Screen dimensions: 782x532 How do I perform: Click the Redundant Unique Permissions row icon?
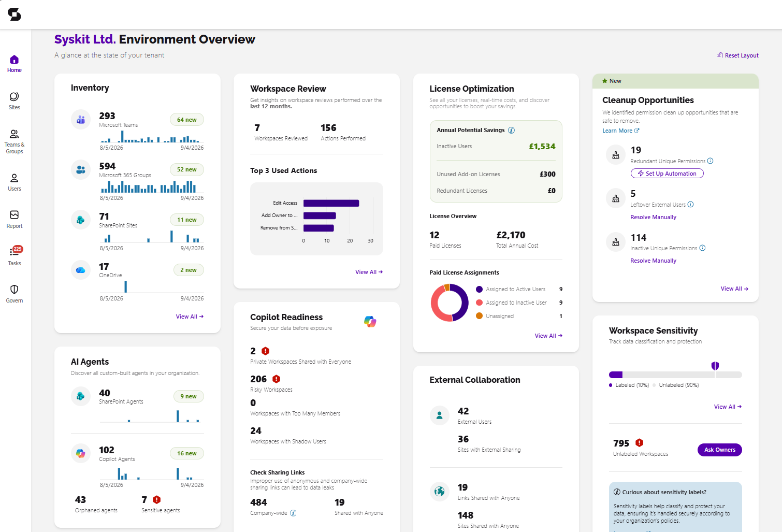[x=616, y=155]
